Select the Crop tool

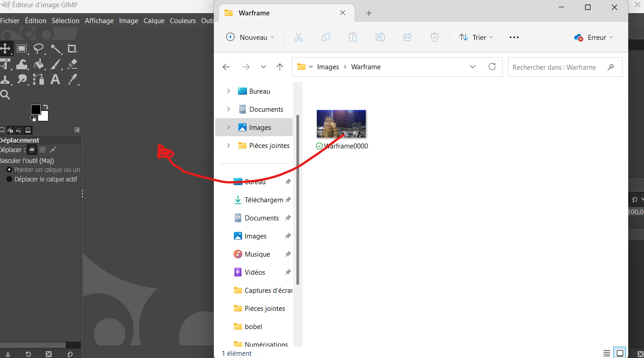(72, 48)
